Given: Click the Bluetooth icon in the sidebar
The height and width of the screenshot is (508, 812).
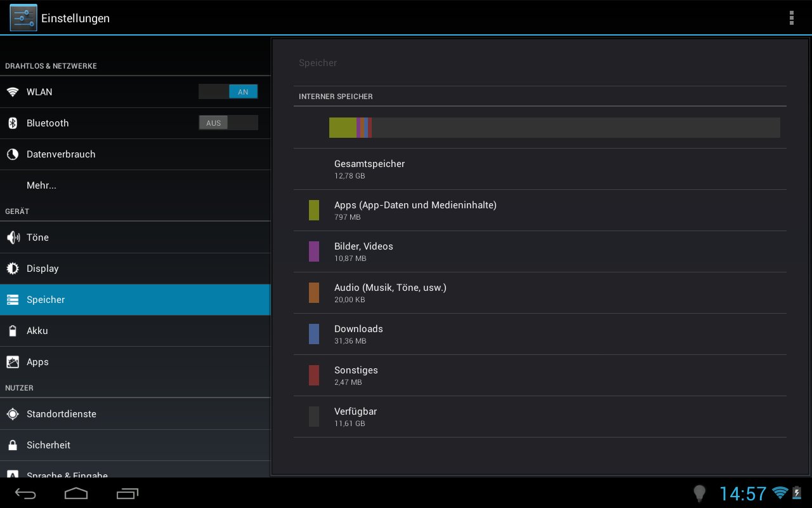Looking at the screenshot, I should pyautogui.click(x=13, y=123).
